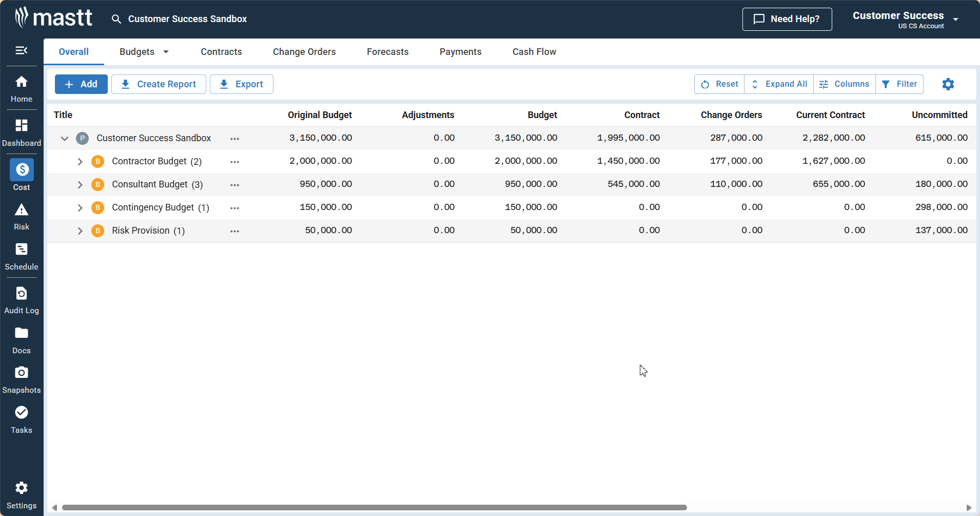Click the search magnifier icon

coord(116,19)
